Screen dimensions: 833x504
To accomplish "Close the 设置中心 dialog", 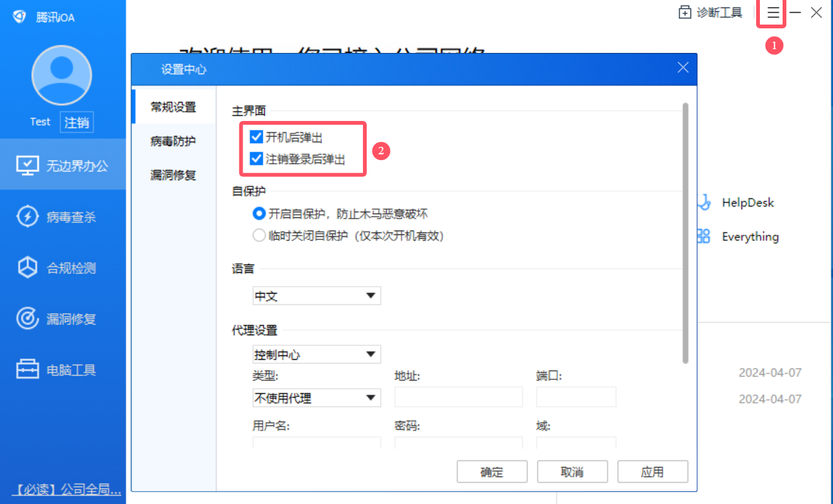I will [683, 68].
